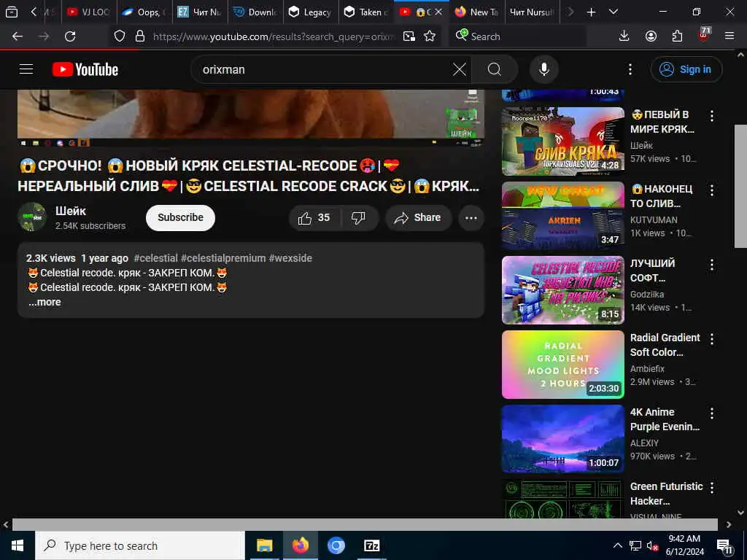Click the browser Search box

pos(518,36)
